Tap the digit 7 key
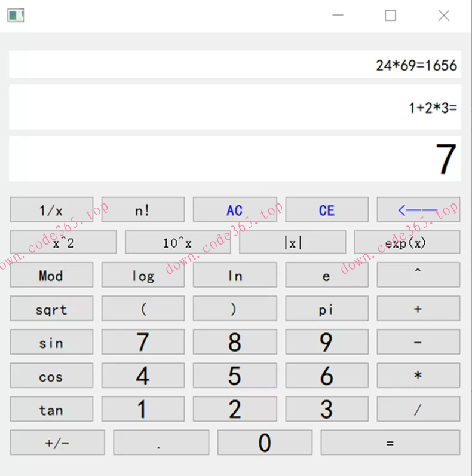This screenshot has height=476, width=472. point(143,342)
